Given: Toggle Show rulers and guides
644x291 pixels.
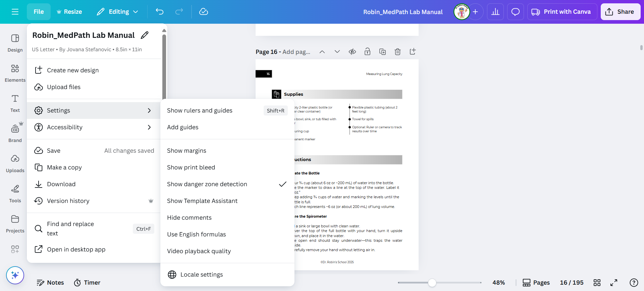Looking at the screenshot, I should [227, 111].
